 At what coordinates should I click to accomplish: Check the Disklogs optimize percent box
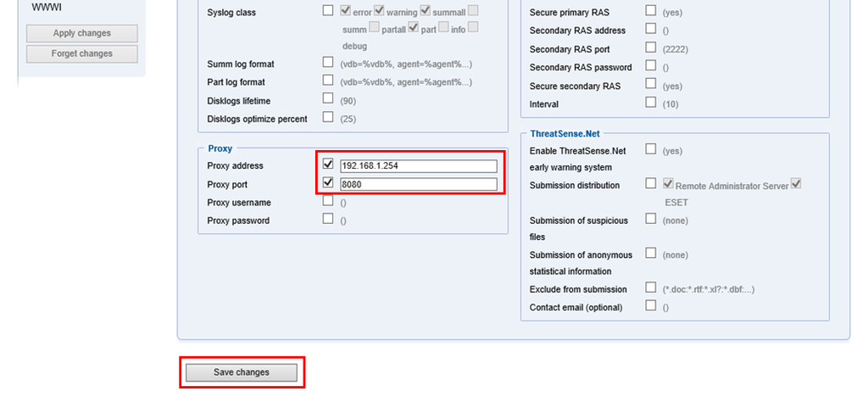tap(328, 117)
